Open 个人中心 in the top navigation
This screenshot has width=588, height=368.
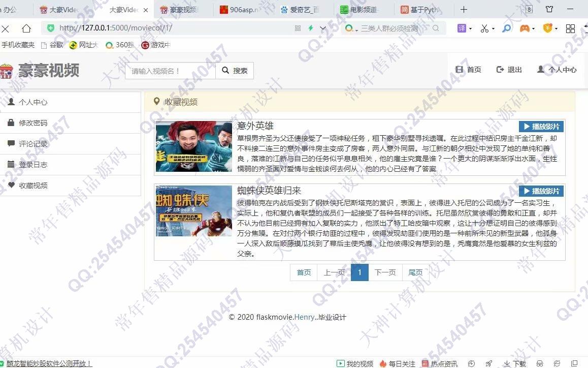tap(557, 70)
